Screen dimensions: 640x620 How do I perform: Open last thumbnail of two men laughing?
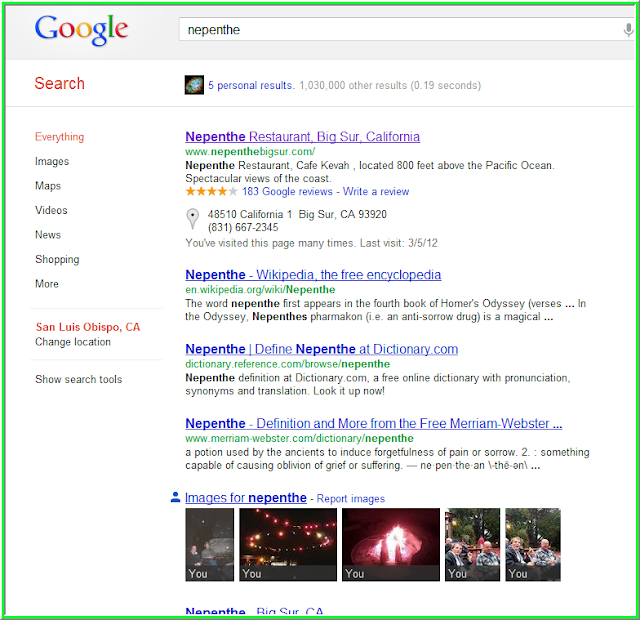(533, 544)
